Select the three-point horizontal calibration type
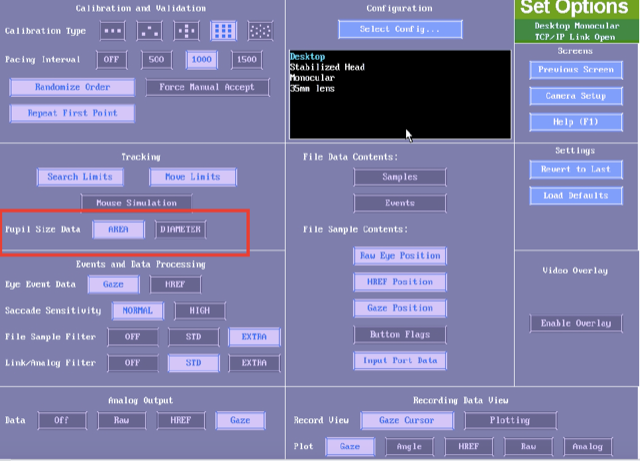The image size is (640, 461). tap(113, 31)
